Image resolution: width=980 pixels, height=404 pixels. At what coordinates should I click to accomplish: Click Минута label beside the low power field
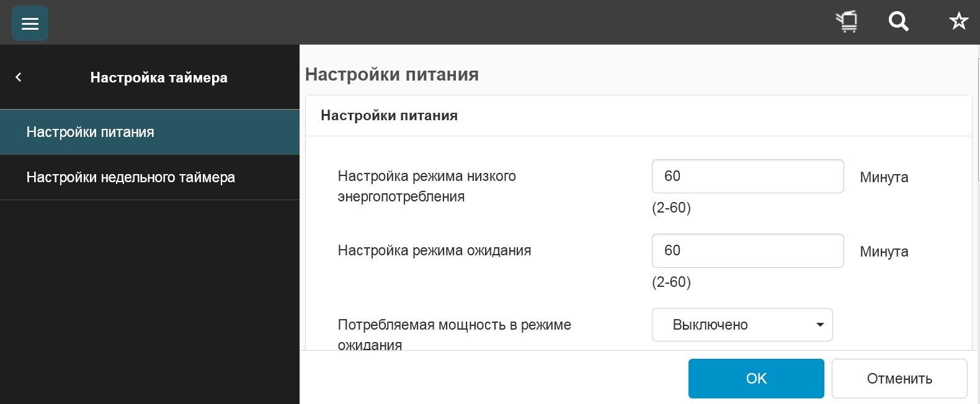(884, 178)
